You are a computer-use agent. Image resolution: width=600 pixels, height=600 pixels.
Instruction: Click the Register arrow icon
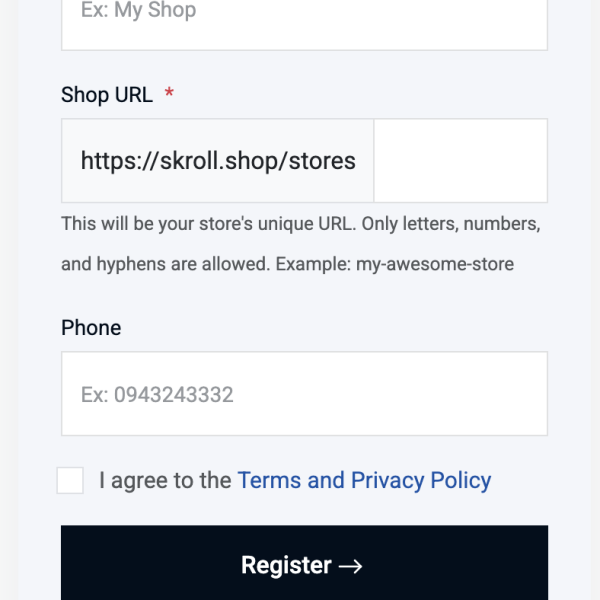pos(350,566)
